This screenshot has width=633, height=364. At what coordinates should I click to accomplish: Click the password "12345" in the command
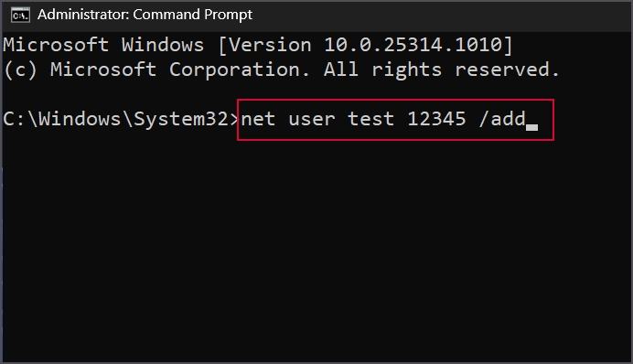tap(436, 119)
